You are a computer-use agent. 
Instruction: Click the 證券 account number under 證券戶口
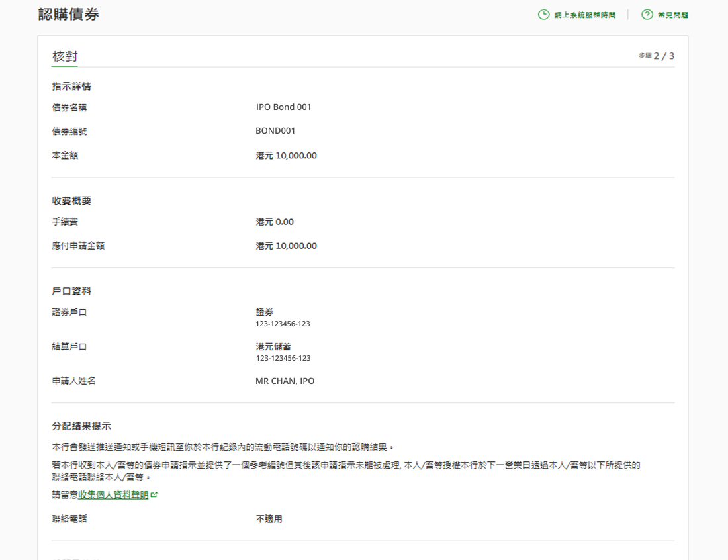pos(283,324)
